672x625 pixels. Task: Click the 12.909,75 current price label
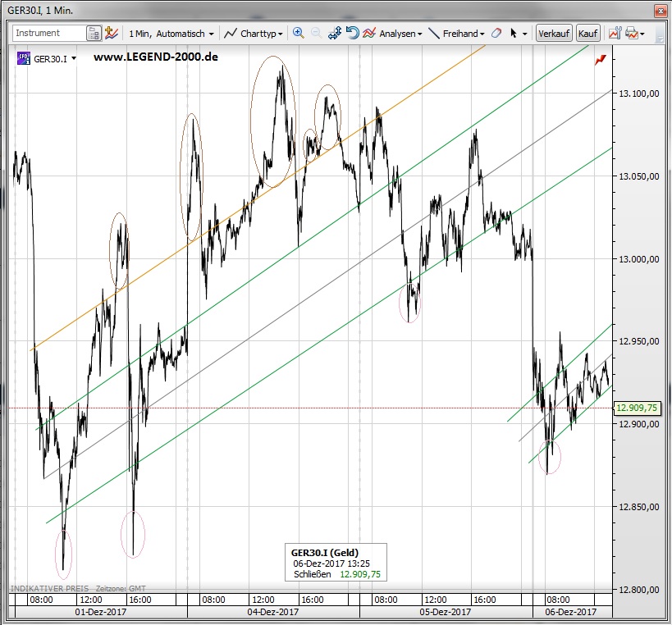pyautogui.click(x=637, y=408)
